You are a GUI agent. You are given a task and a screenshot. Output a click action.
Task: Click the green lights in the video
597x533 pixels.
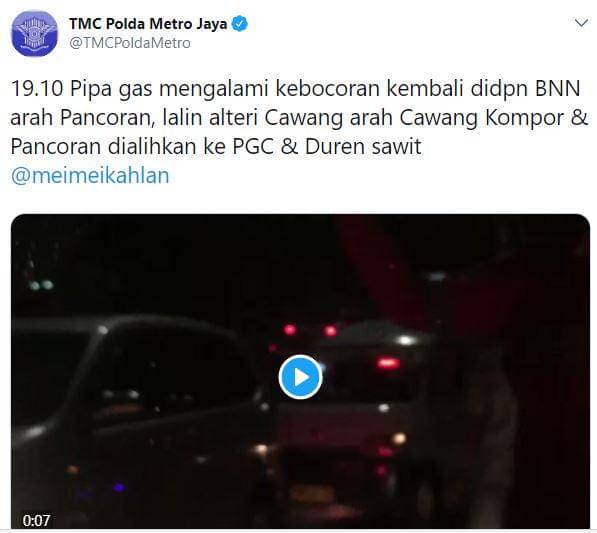tap(41, 285)
